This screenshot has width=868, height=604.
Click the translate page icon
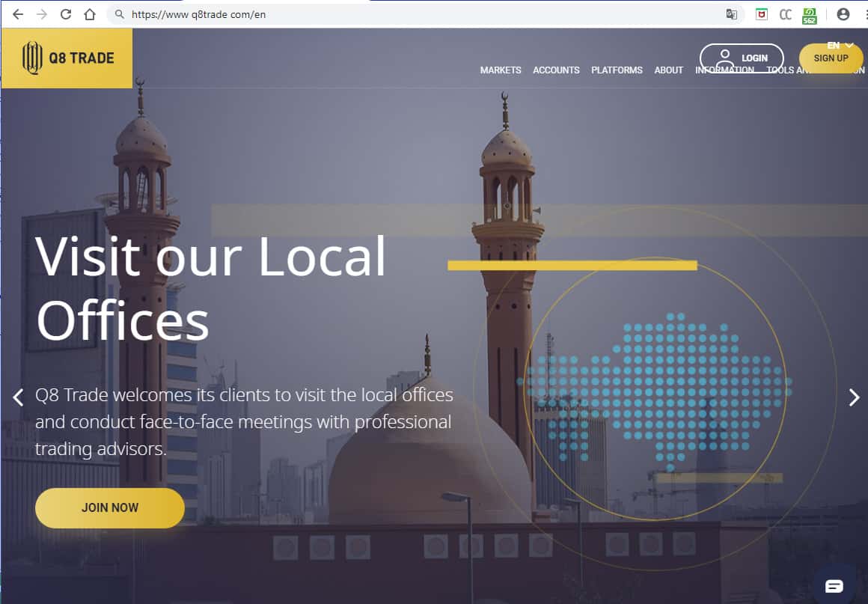(x=732, y=14)
